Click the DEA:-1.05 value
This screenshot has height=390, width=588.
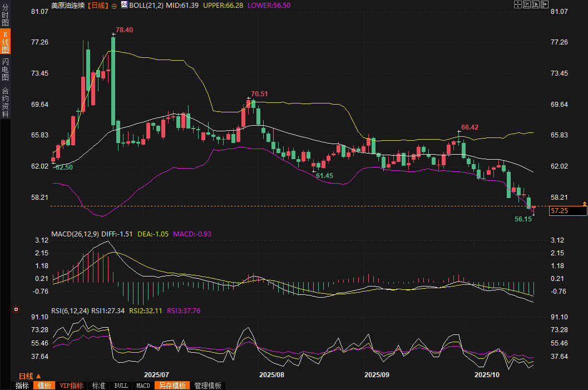tap(153, 234)
